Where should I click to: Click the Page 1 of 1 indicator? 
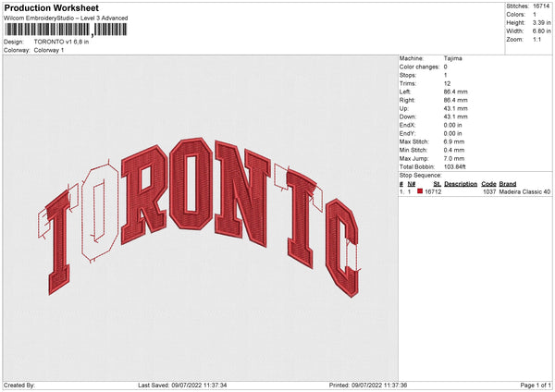click(x=536, y=386)
